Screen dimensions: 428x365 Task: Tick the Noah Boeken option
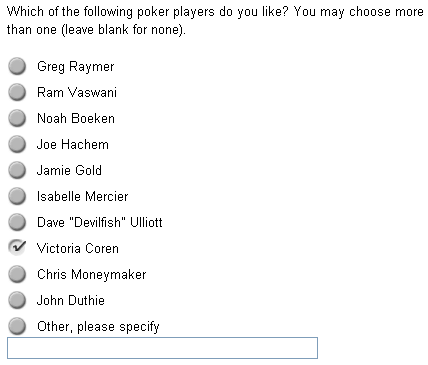pyautogui.click(x=17, y=118)
